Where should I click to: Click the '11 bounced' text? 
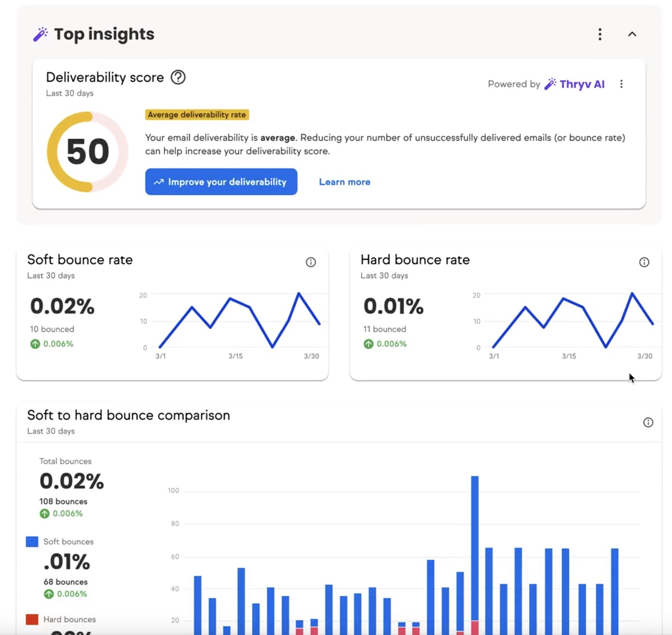point(385,329)
